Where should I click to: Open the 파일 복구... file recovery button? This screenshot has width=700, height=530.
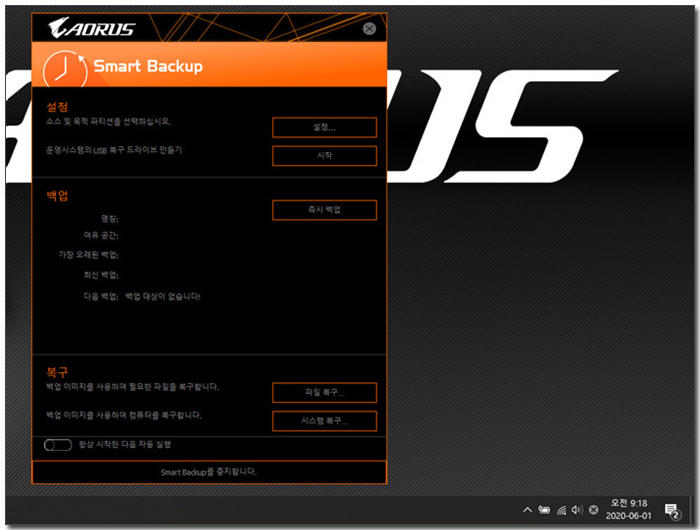pyautogui.click(x=325, y=392)
